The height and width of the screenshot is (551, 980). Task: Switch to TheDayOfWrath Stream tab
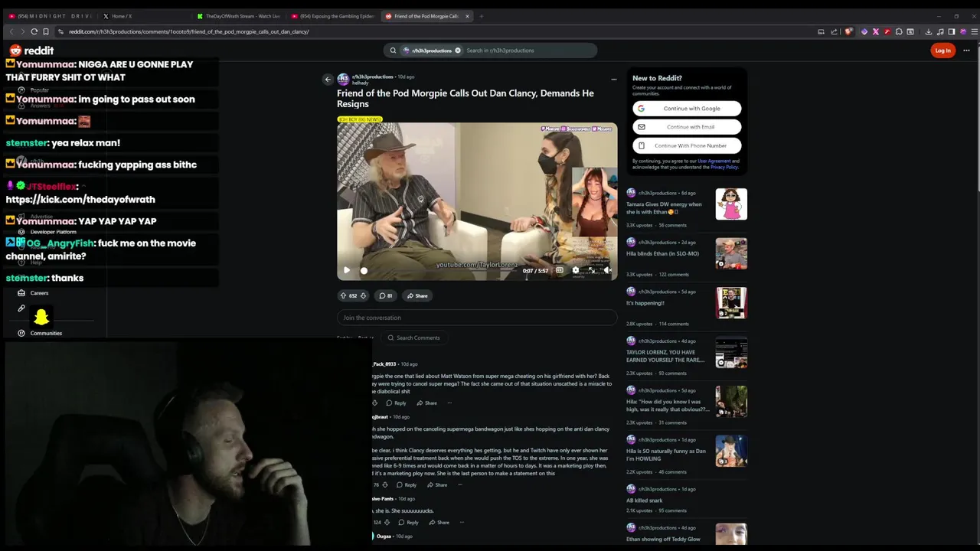pyautogui.click(x=239, y=16)
